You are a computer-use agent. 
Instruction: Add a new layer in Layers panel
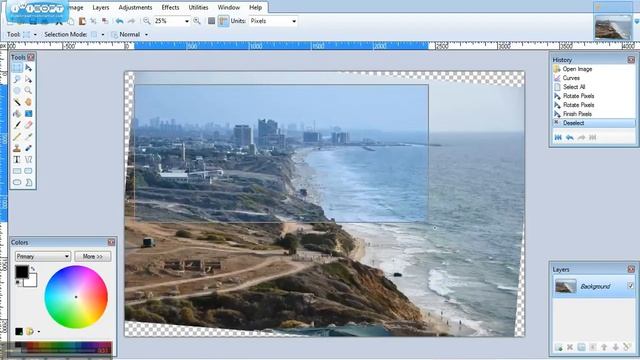click(558, 347)
